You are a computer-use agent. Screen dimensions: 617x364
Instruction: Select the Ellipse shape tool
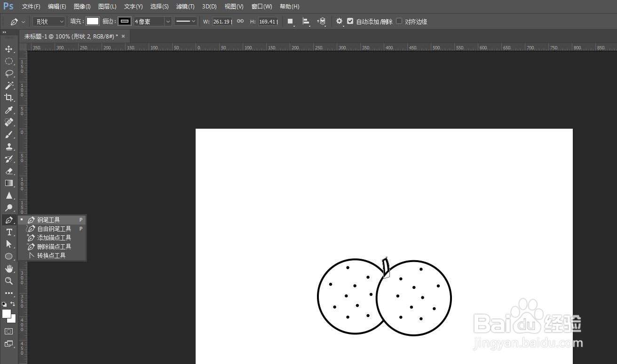click(x=9, y=256)
